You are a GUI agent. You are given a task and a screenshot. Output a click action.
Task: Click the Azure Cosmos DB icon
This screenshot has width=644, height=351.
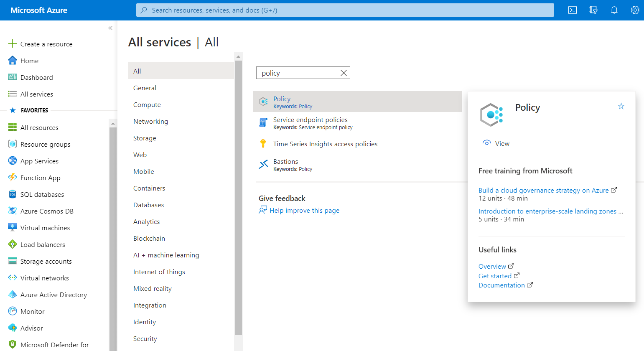point(13,211)
